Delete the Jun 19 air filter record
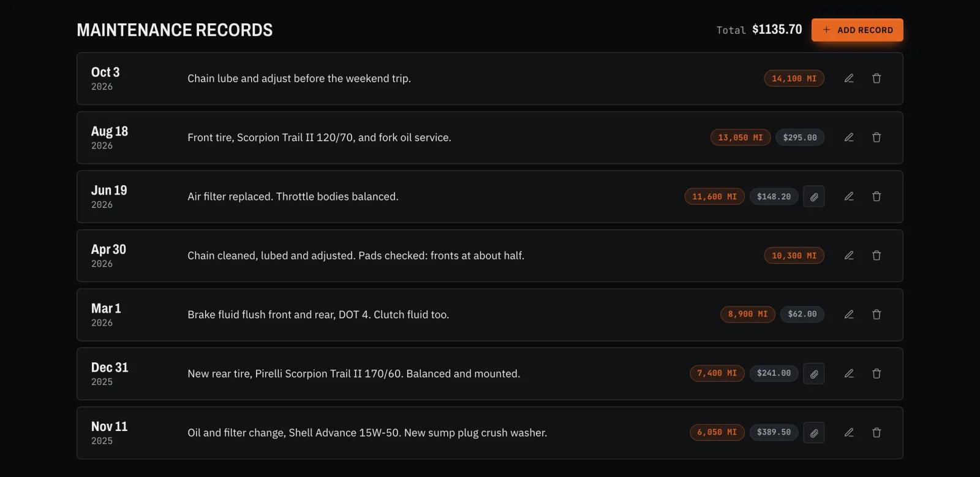 coord(876,197)
